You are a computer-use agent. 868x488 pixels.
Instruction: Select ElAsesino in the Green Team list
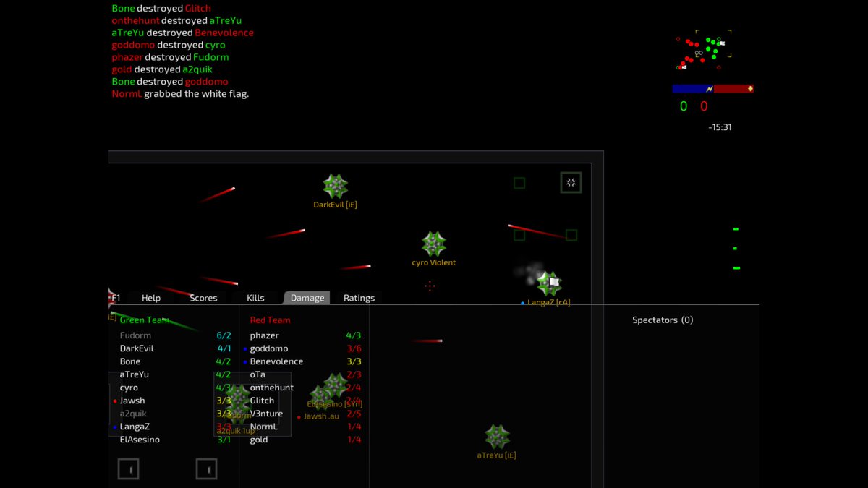click(140, 440)
